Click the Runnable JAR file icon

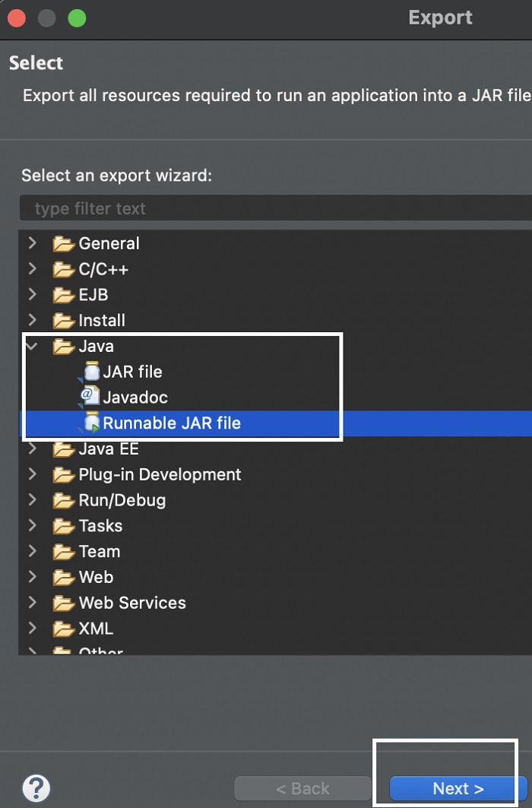92,423
